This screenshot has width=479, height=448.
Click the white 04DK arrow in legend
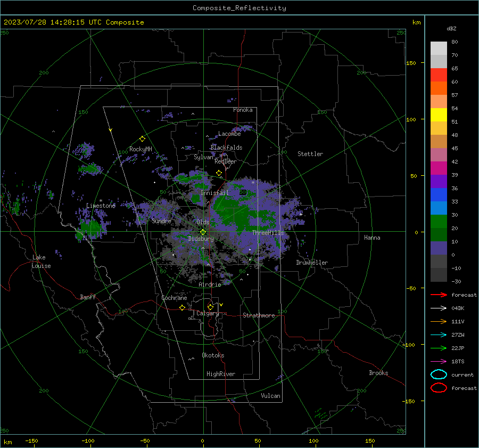[439, 308]
